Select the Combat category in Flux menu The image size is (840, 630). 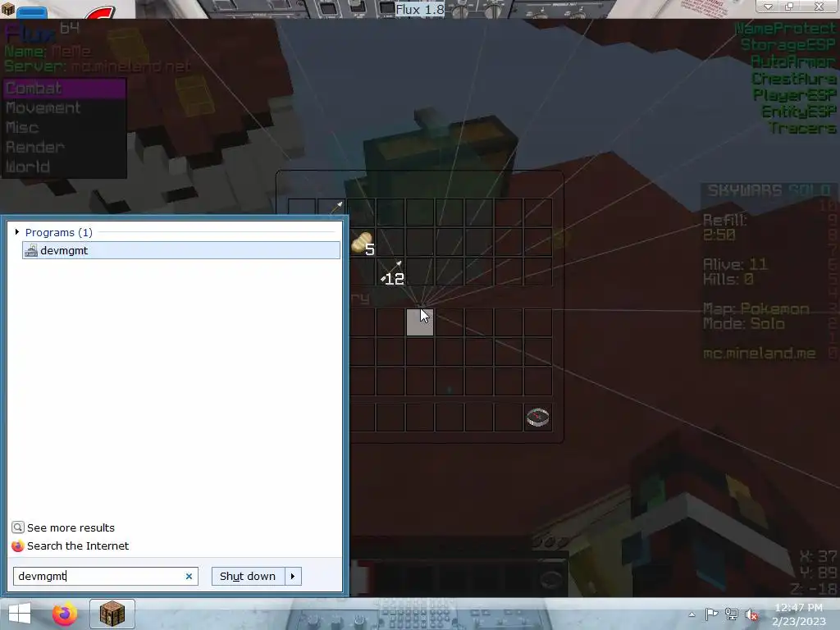tap(65, 89)
